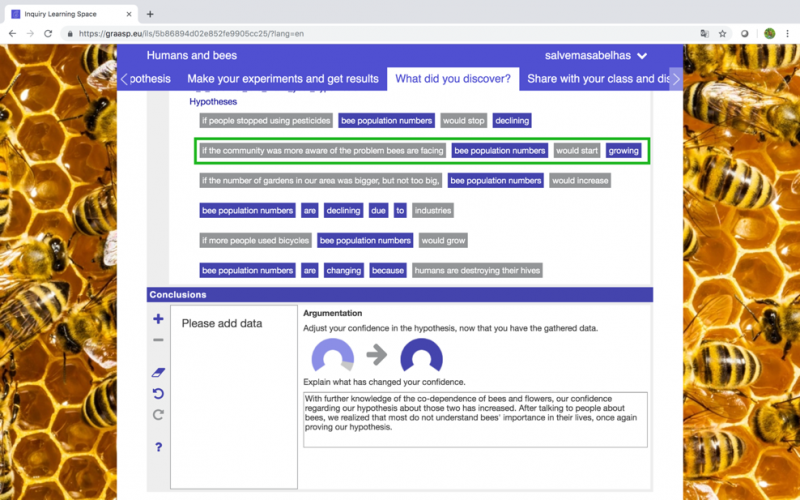The width and height of the screenshot is (800, 500).
Task: Show previous tabs with left chevron
Action: tap(124, 79)
